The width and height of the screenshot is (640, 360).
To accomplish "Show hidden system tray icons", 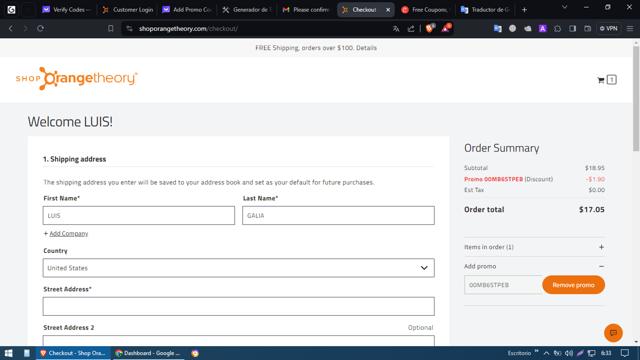I will pos(546,353).
